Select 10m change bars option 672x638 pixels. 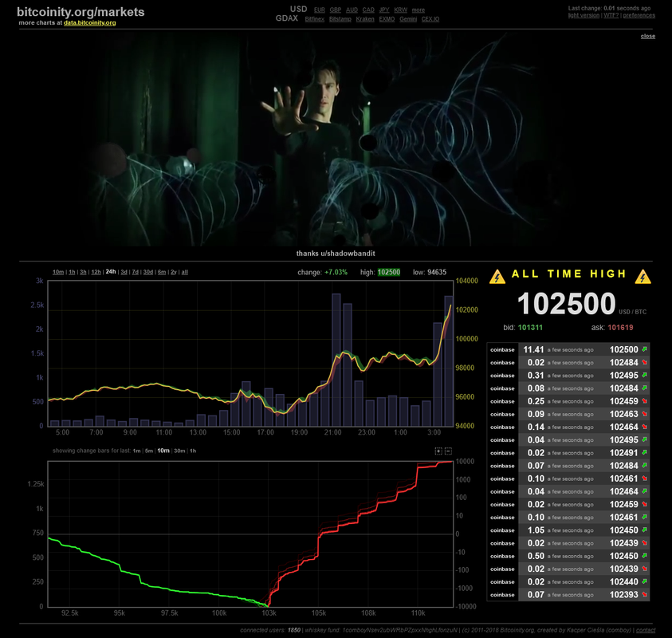pyautogui.click(x=163, y=451)
